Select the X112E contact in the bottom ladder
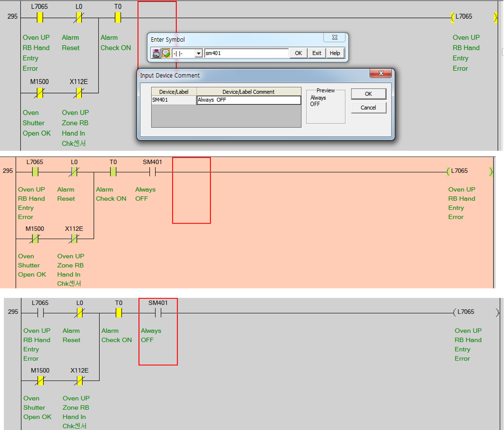 coord(80,381)
